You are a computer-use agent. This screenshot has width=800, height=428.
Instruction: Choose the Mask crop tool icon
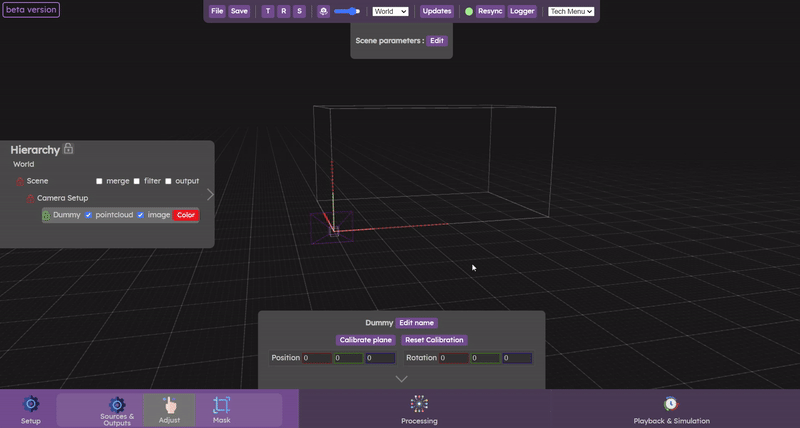click(x=221, y=405)
